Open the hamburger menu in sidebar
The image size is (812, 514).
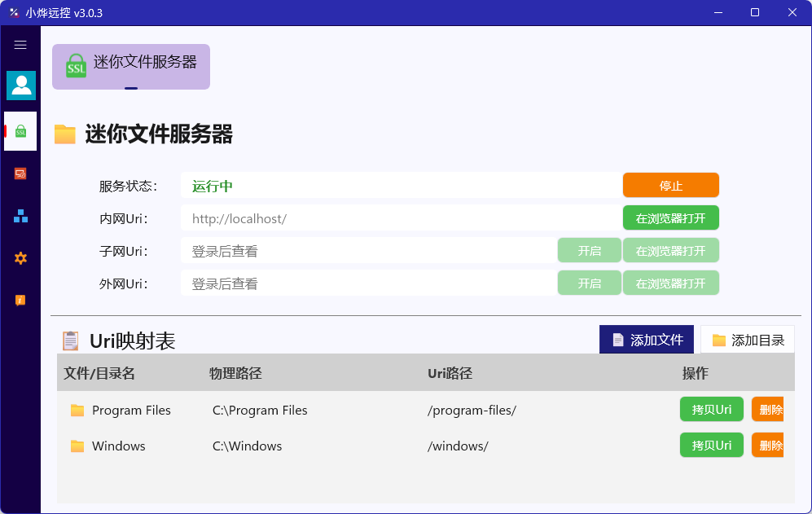pos(20,45)
